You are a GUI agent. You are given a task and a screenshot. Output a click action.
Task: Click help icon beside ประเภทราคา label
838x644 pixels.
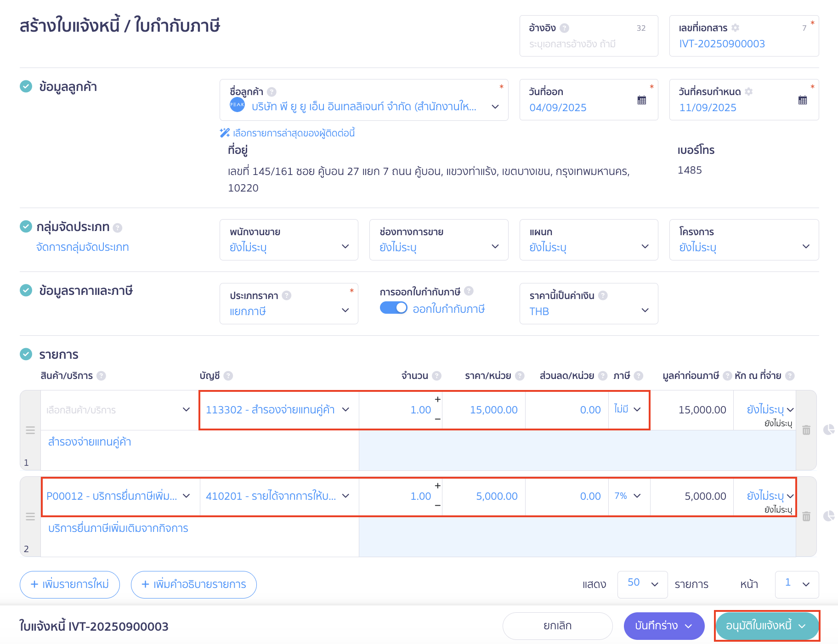(x=287, y=295)
